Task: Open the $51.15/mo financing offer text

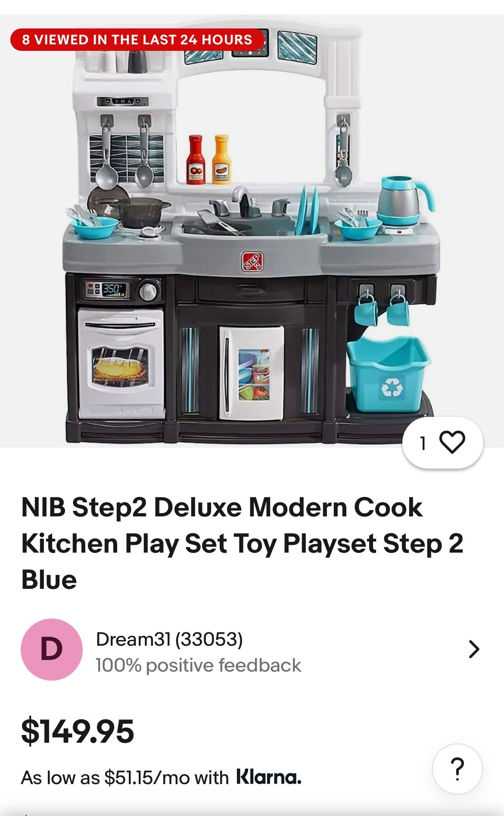Action: click(125, 778)
